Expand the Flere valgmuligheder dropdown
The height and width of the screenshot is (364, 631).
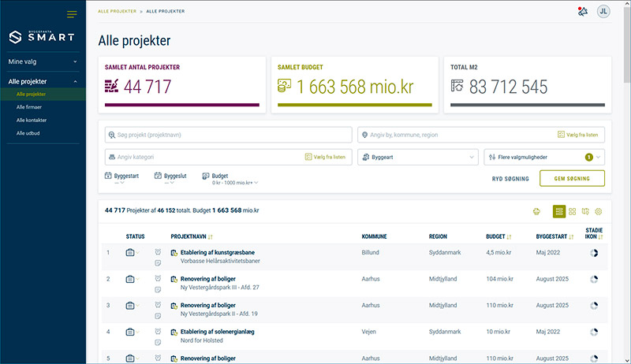pos(543,157)
